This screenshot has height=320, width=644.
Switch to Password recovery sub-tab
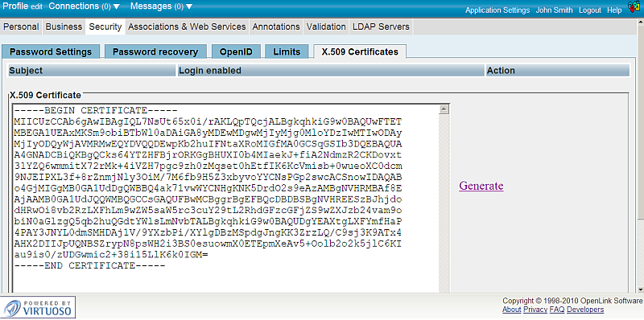pos(155,51)
